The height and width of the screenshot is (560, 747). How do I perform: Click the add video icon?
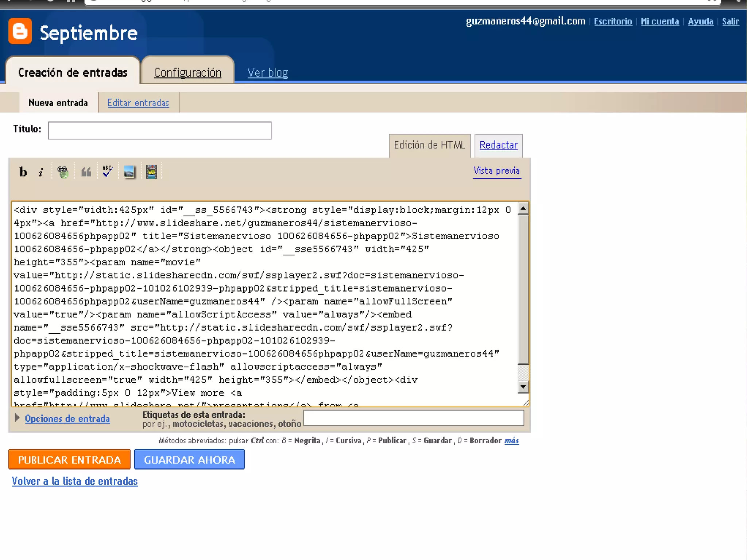tap(151, 172)
